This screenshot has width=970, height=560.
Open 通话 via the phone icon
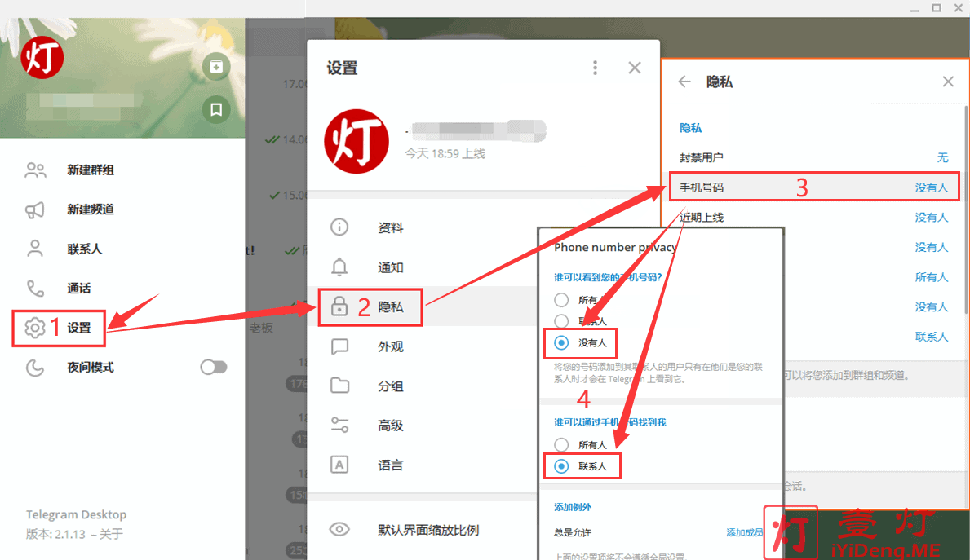click(35, 289)
